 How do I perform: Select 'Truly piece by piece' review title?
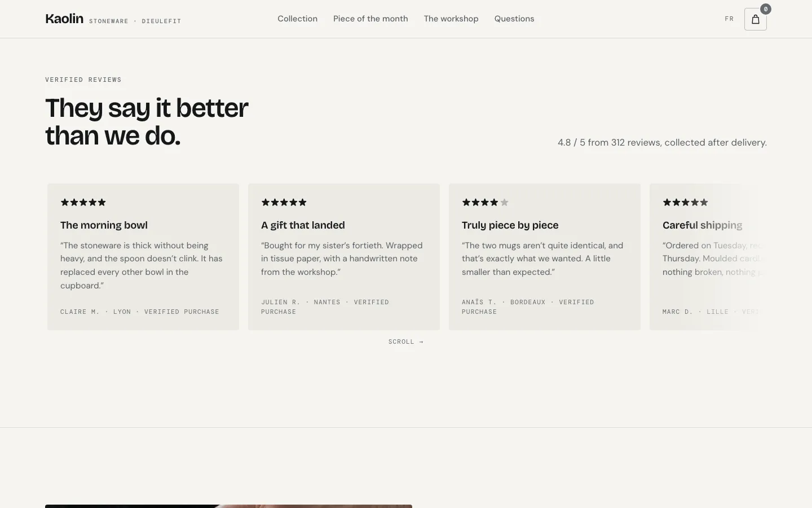510,225
